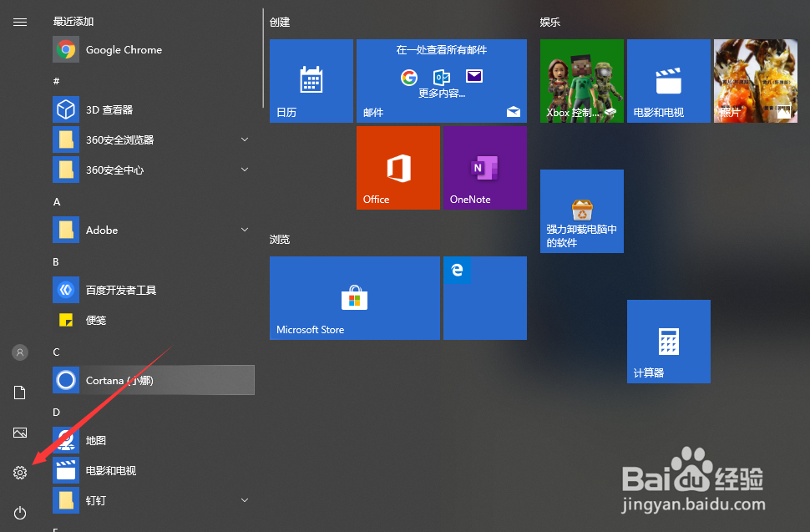
Task: Click the D letter header
Action: pos(56,413)
